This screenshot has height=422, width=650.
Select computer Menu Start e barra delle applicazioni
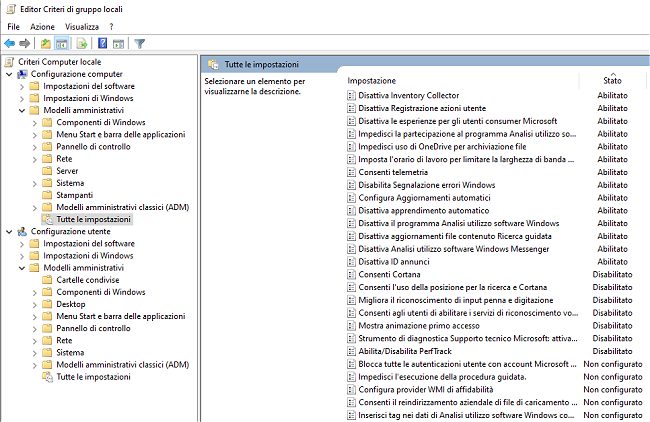[121, 135]
